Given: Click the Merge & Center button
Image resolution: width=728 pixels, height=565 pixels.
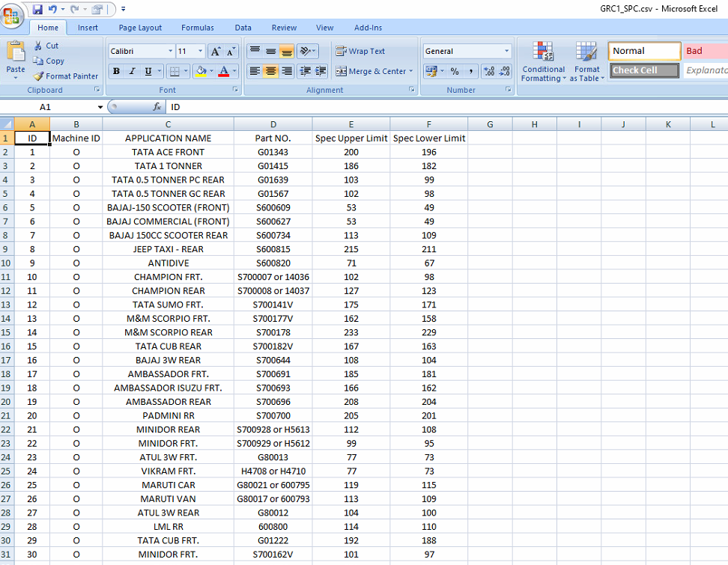Looking at the screenshot, I should pos(371,72).
